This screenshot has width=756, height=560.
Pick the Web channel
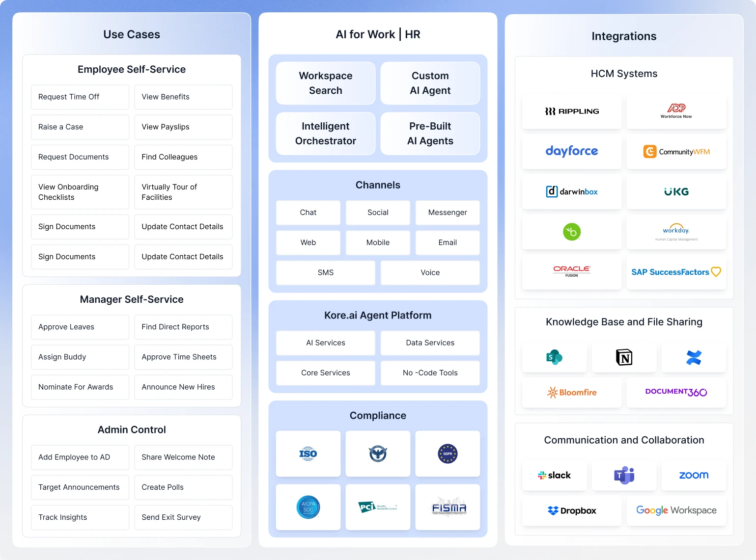308,242
